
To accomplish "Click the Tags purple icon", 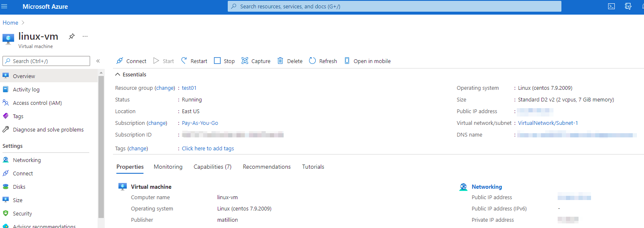I will point(5,116).
